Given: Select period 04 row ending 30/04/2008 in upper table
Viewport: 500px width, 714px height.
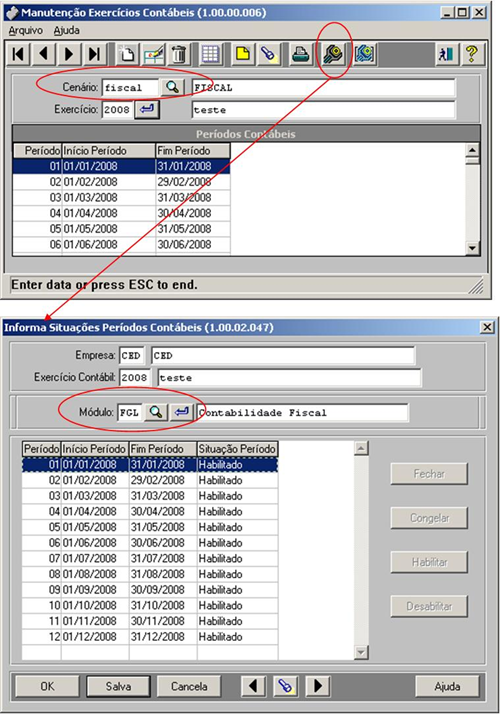Looking at the screenshot, I should click(x=122, y=213).
